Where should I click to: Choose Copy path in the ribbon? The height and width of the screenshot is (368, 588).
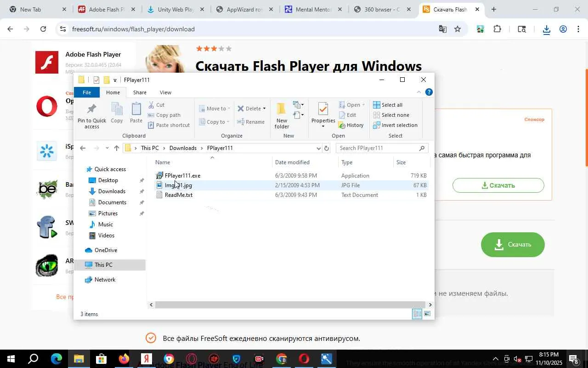point(164,115)
